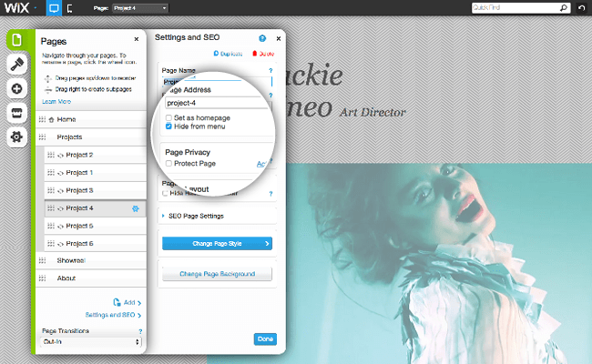
Task: Switch to mobile editor view
Action: 69,8
